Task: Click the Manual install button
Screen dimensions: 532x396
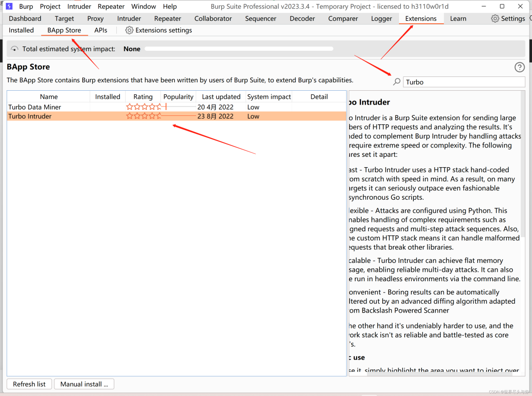Action: [x=84, y=384]
